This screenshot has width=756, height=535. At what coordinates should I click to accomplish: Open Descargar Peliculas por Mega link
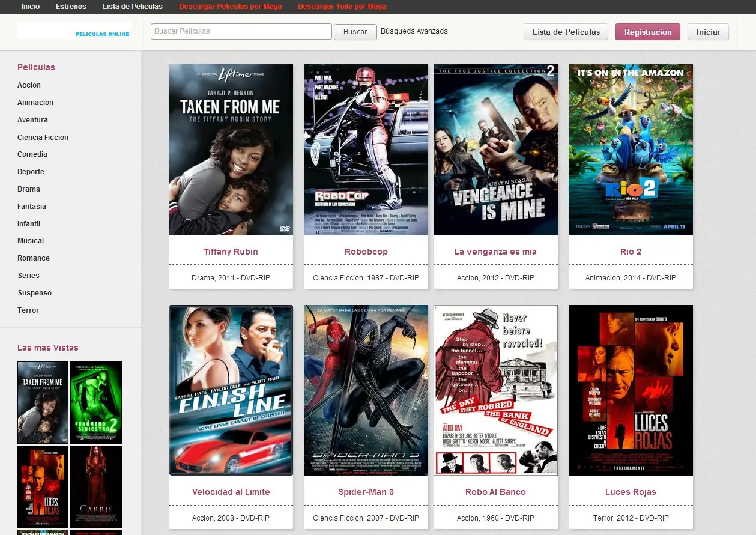click(x=231, y=7)
